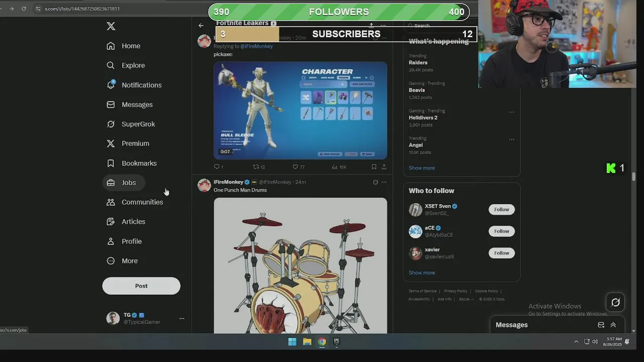Click the Profile person icon
The height and width of the screenshot is (362, 644).
pyautogui.click(x=111, y=241)
